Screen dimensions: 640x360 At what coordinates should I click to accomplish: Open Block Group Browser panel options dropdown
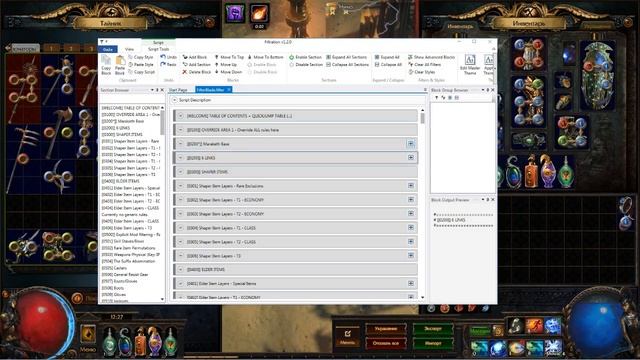point(483,90)
